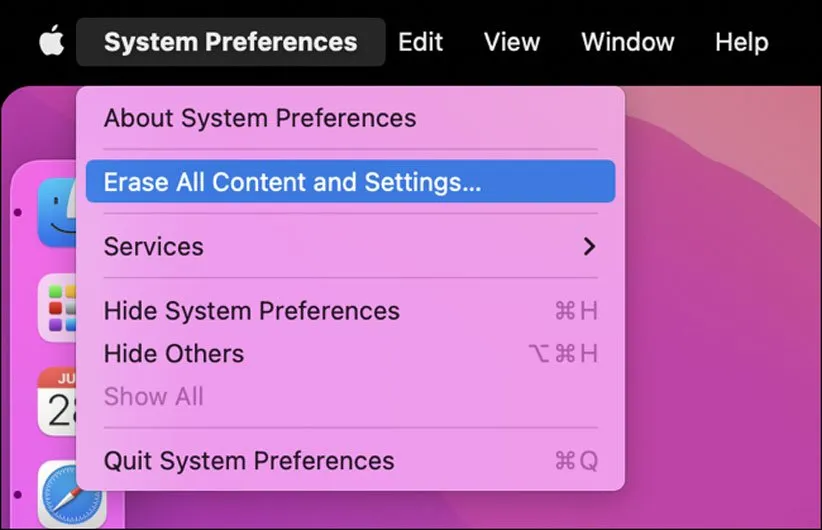Open the Apple logo menu

[x=51, y=42]
